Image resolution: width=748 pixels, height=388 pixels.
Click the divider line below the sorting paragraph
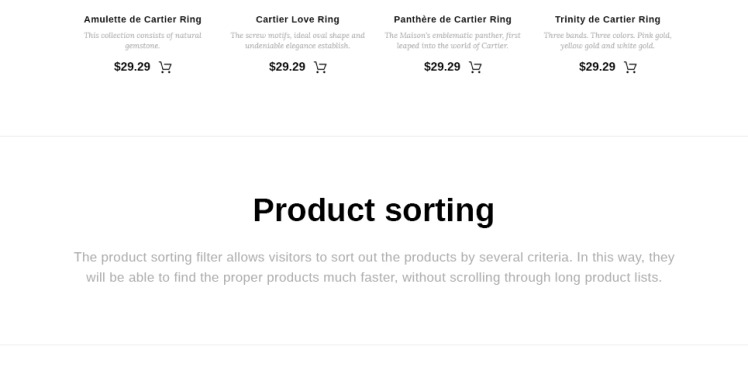point(374,345)
